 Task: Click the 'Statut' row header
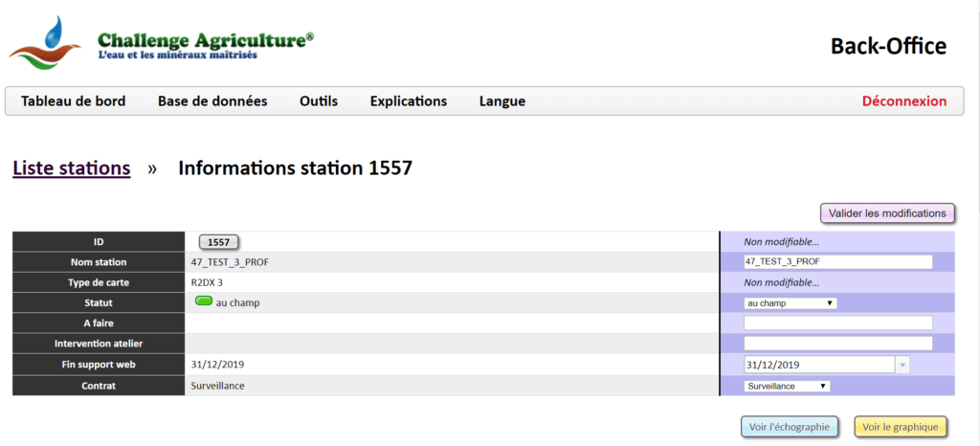99,303
